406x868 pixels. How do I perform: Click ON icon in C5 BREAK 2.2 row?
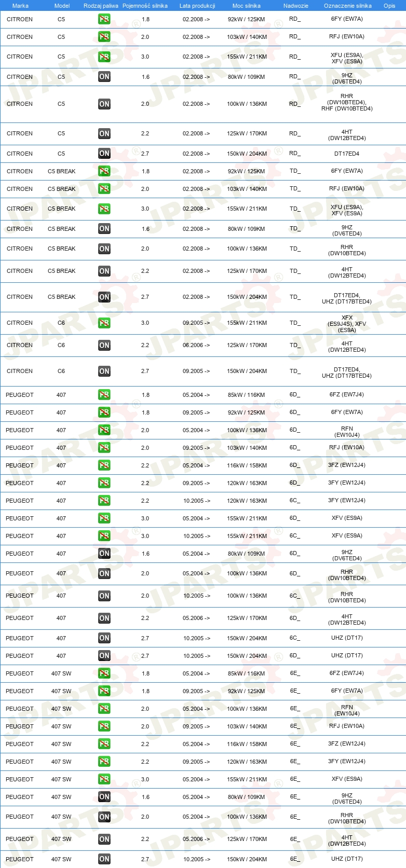coord(104,271)
